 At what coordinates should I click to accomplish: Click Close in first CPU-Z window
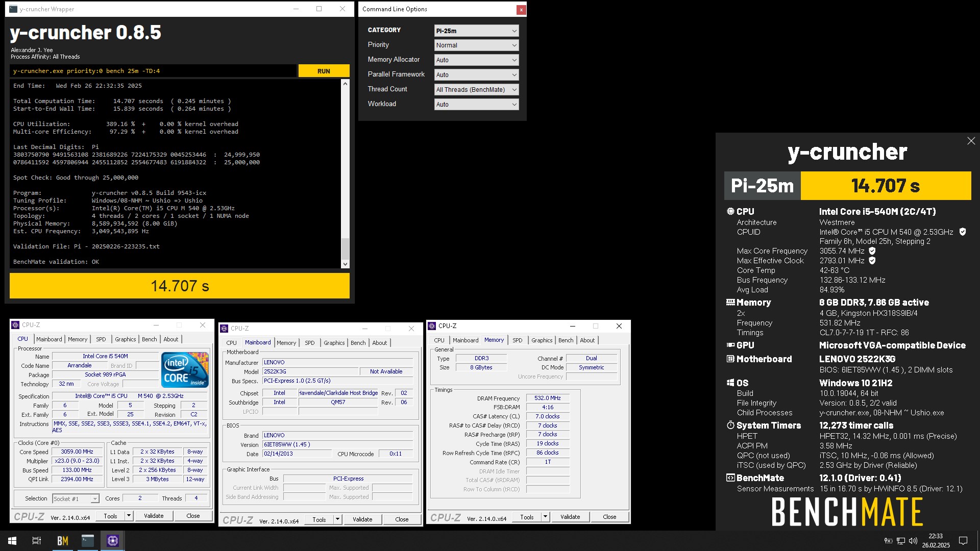pyautogui.click(x=193, y=516)
